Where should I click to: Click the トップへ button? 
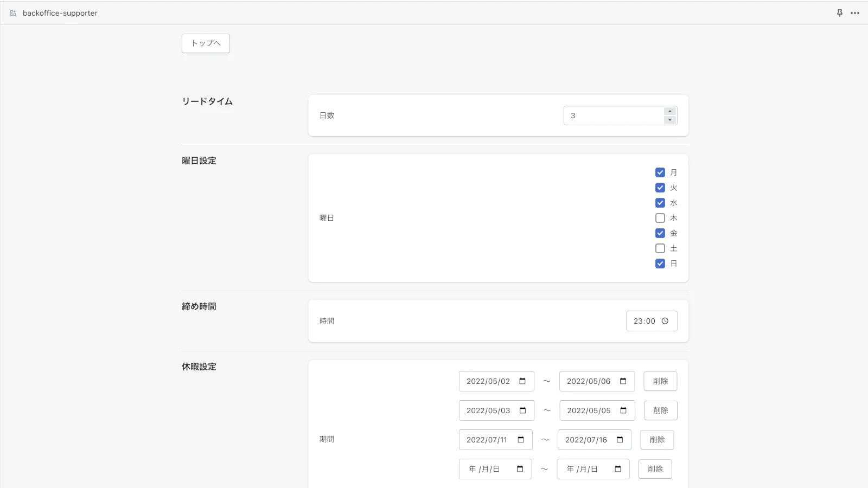click(206, 43)
